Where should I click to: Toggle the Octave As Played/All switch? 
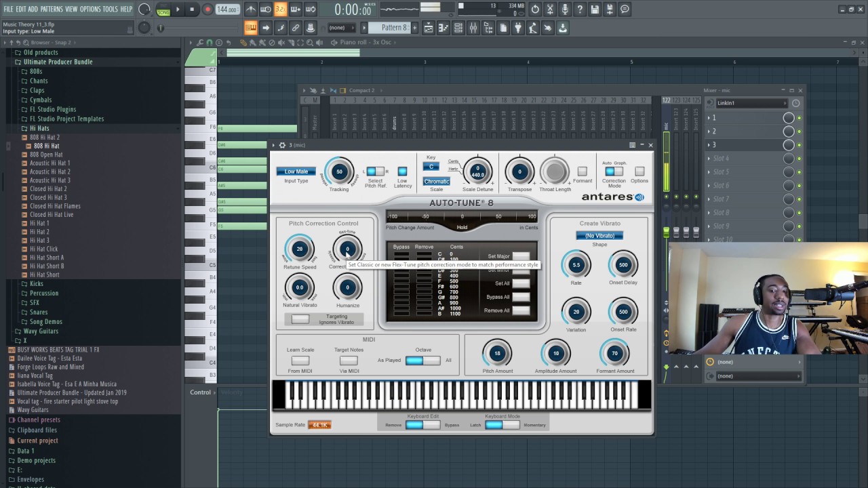click(x=422, y=360)
